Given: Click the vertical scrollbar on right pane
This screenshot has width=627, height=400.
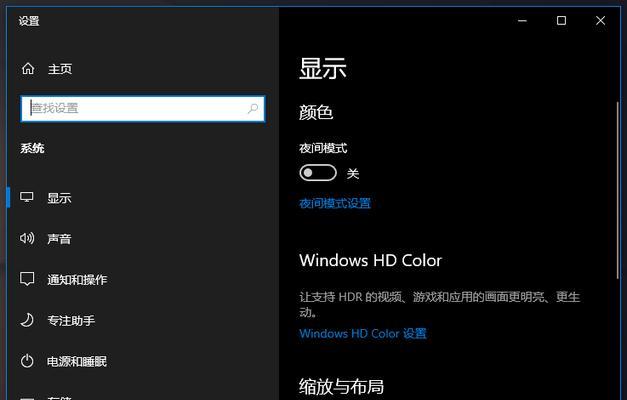Looking at the screenshot, I should tap(619, 190).
